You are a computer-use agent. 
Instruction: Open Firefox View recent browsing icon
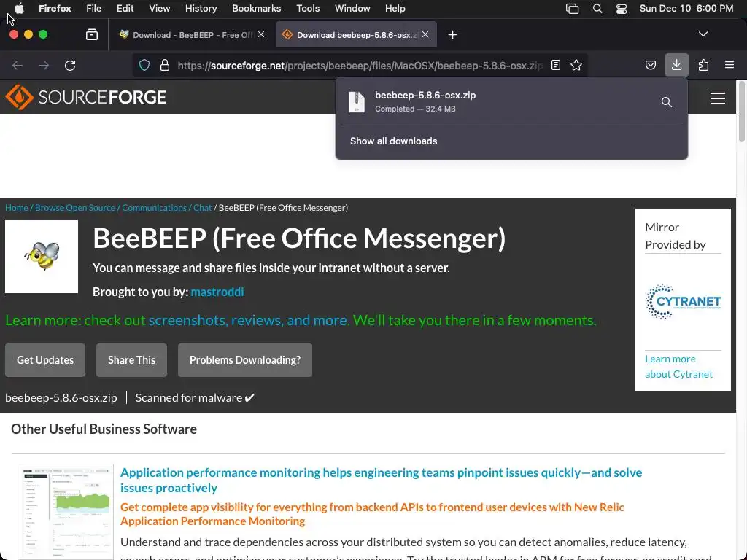pos(92,34)
